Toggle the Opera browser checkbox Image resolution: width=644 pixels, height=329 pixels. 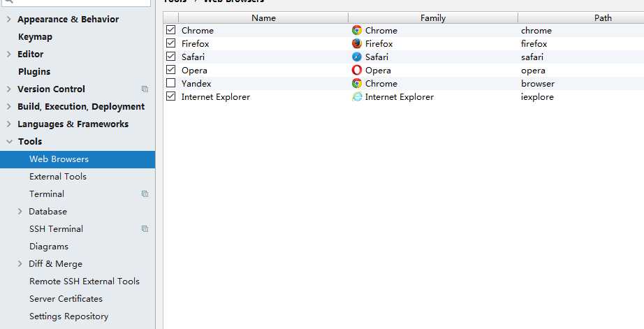[x=171, y=70]
